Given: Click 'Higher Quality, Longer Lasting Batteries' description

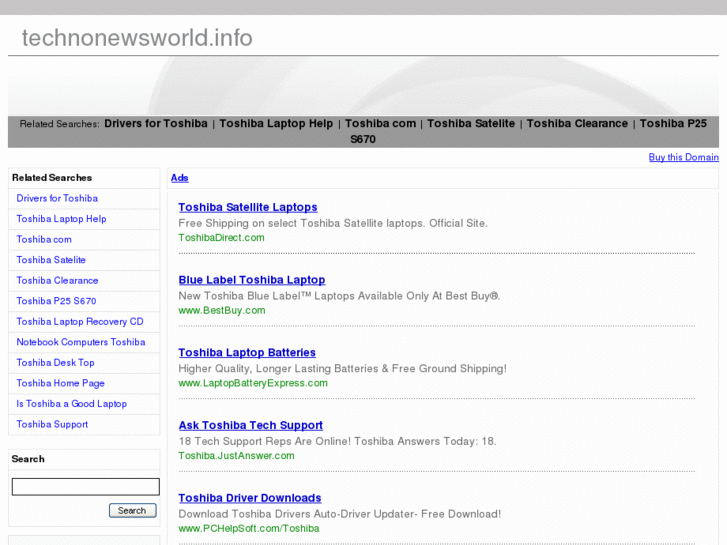Looking at the screenshot, I should [342, 369].
